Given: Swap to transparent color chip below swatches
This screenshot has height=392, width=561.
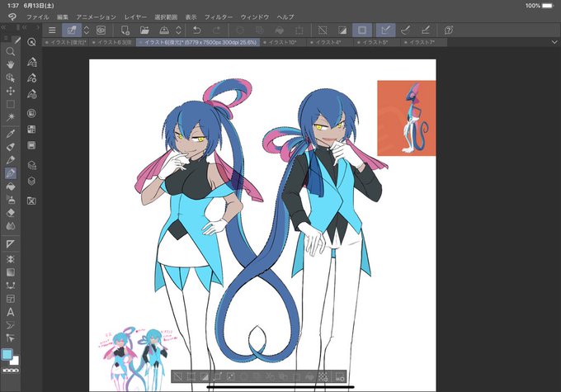Looking at the screenshot, I should tap(11, 371).
